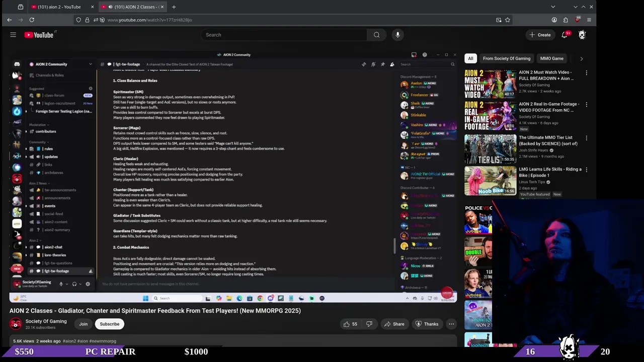Mute the playing AION 2 Classes tab

click(x=110, y=7)
